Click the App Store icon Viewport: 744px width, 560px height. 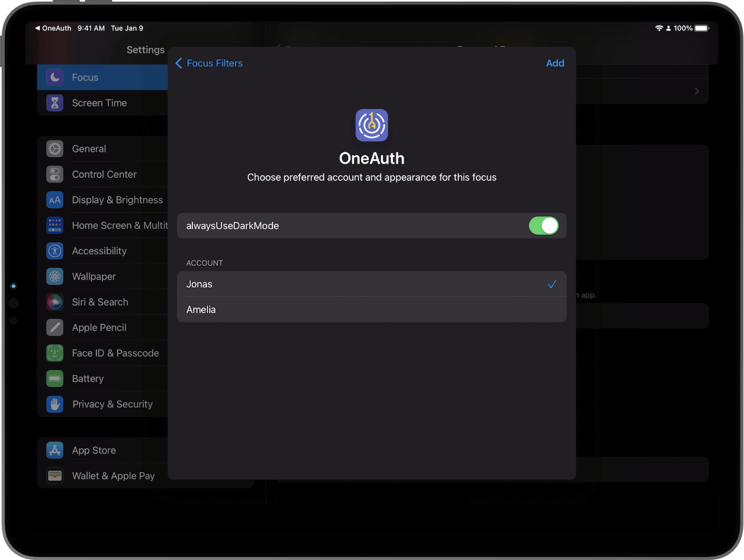pos(55,450)
